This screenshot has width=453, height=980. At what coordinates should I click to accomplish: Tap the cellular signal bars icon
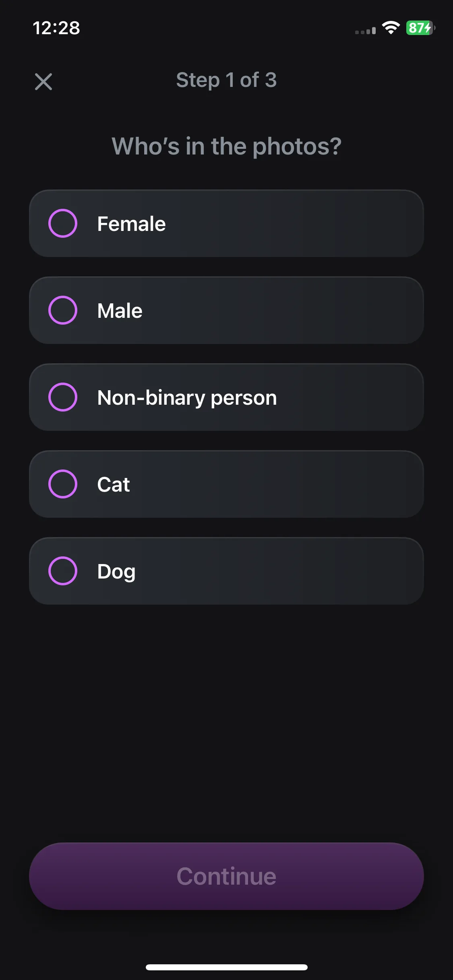tap(365, 31)
